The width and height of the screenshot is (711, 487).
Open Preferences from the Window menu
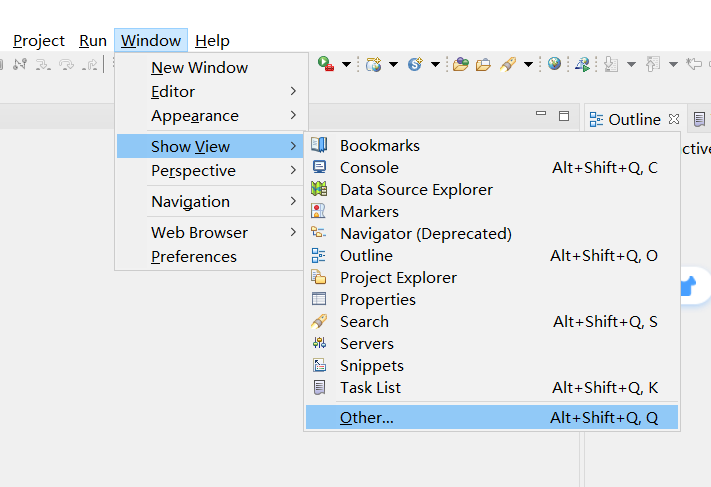point(212,257)
